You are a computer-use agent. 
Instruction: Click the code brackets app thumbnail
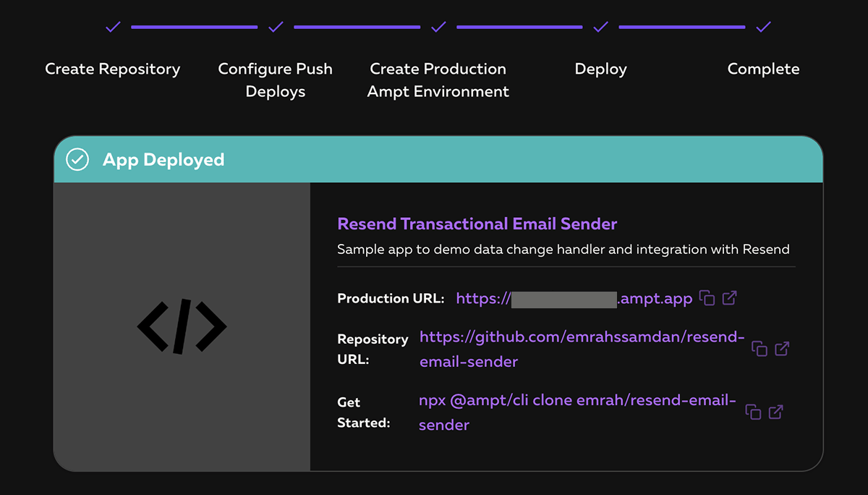click(x=182, y=326)
